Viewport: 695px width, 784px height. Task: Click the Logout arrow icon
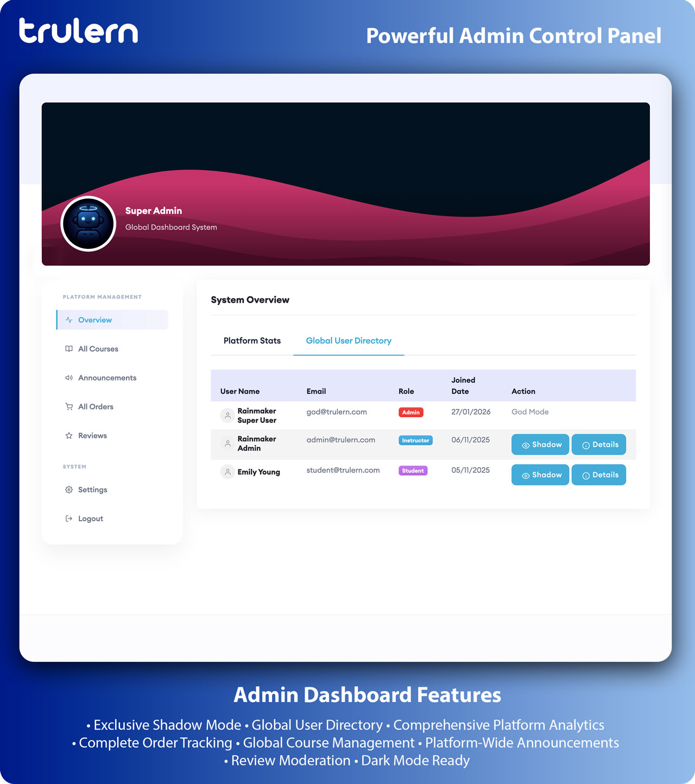[x=68, y=518]
